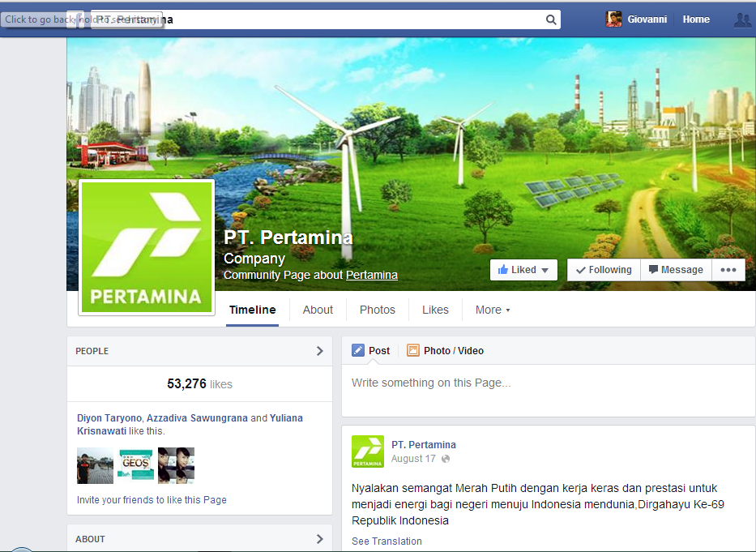This screenshot has width=756, height=552.
Task: Switch to the Timeline tab
Action: pos(252,310)
